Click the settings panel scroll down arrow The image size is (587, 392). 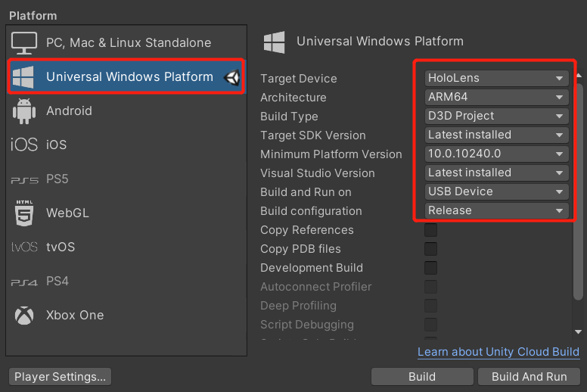[579, 331]
